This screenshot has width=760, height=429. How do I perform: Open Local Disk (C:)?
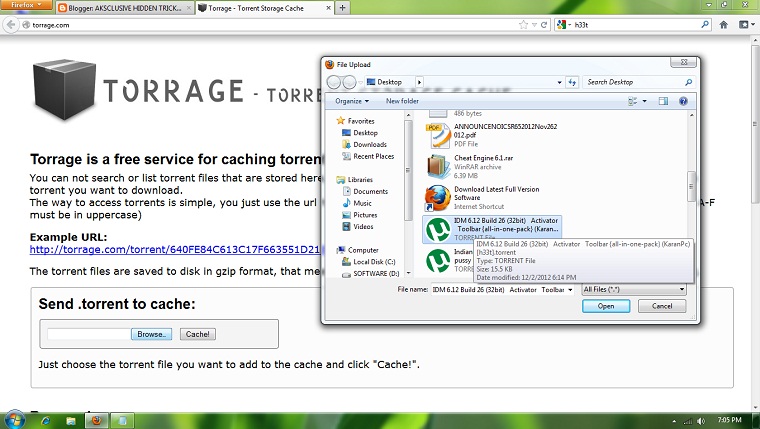pos(369,262)
